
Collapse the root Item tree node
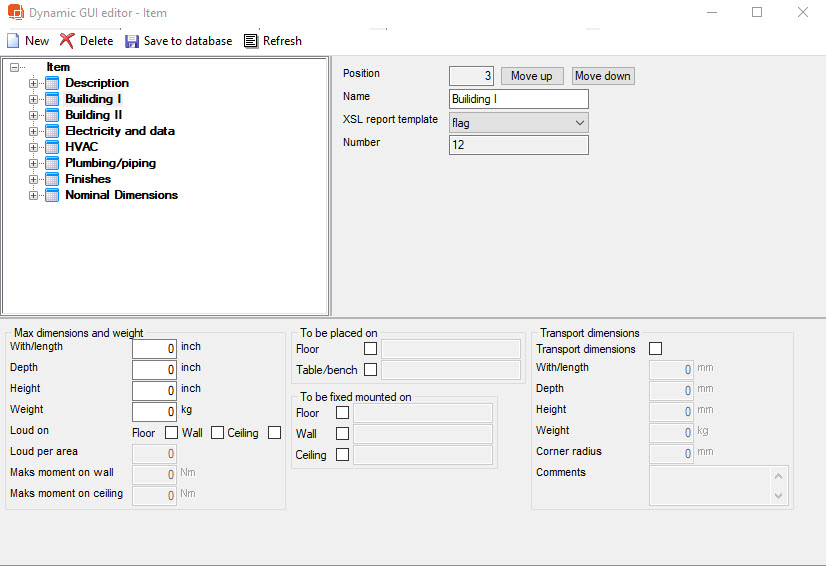click(14, 68)
